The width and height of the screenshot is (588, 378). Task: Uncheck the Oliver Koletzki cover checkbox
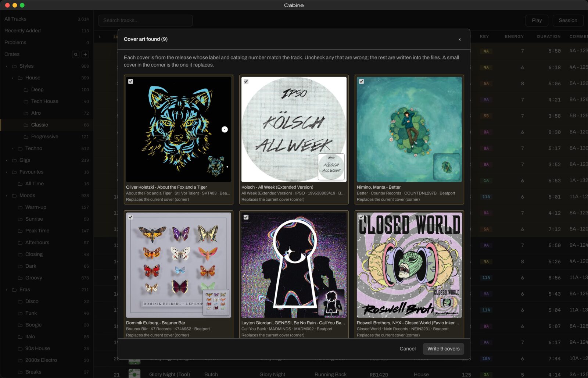[130, 81]
